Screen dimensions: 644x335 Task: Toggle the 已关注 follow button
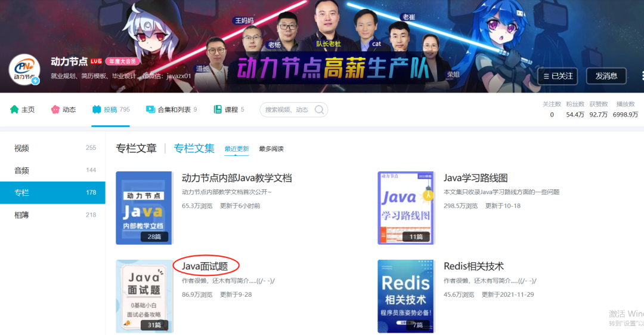[x=557, y=76]
